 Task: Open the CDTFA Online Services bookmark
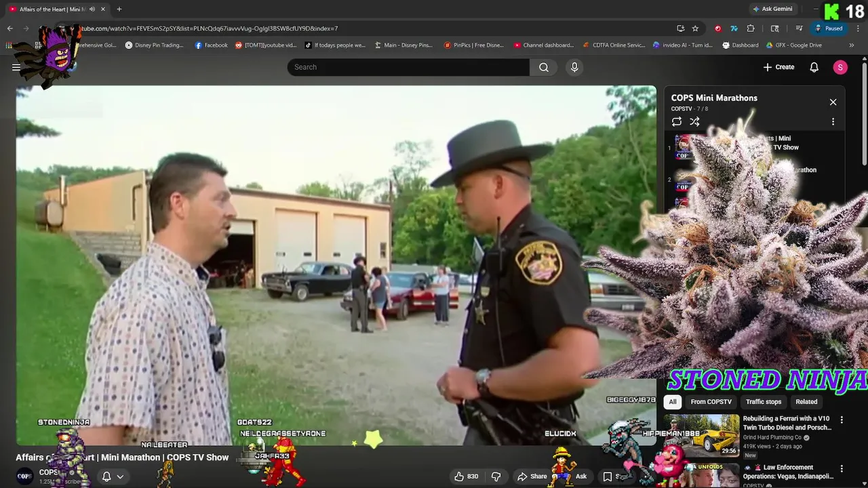[614, 45]
